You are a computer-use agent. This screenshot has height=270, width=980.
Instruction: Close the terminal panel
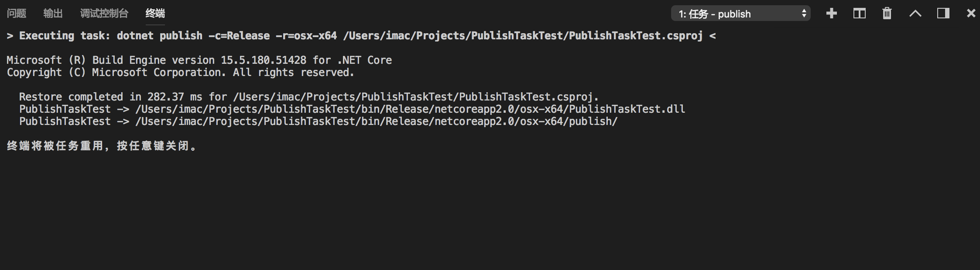click(x=971, y=14)
